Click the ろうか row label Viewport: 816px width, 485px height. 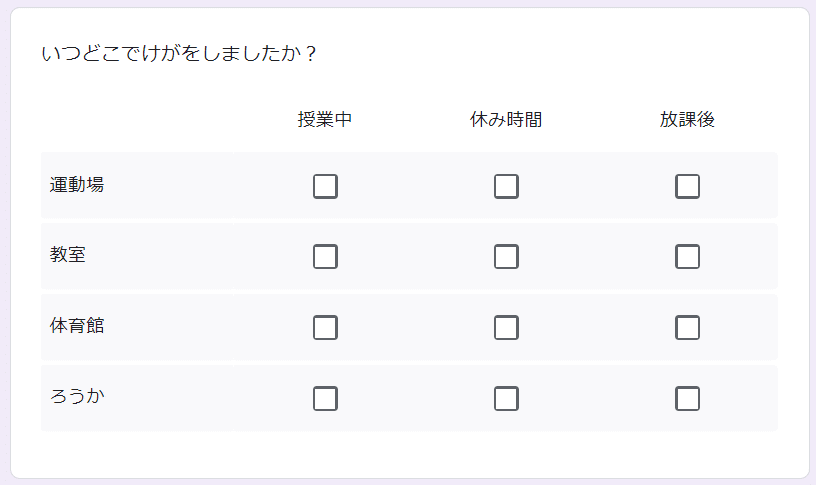(77, 396)
